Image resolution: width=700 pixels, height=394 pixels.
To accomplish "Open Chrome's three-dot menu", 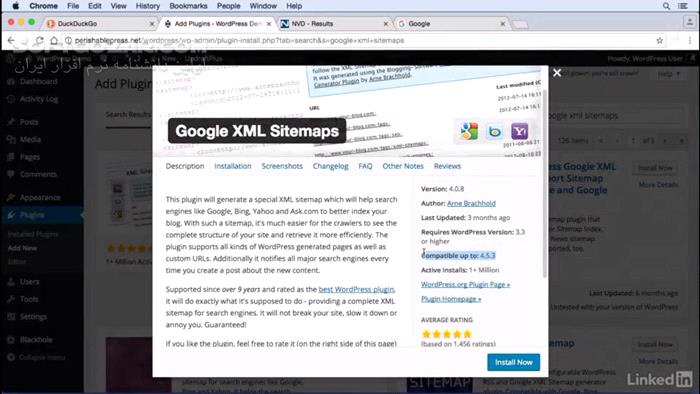I will click(690, 41).
